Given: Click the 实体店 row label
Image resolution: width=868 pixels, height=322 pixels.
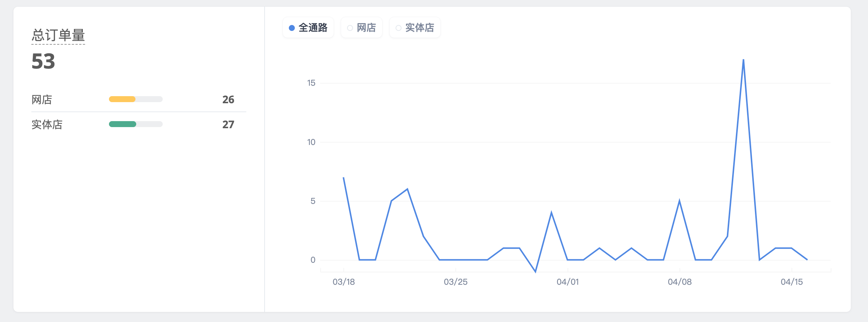Looking at the screenshot, I should click(x=47, y=124).
